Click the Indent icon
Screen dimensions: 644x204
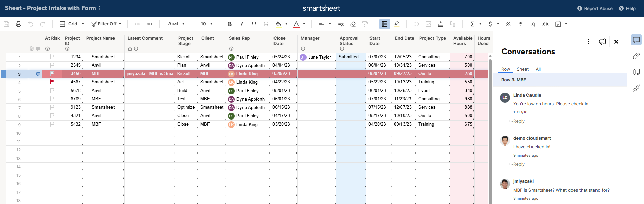150,24
